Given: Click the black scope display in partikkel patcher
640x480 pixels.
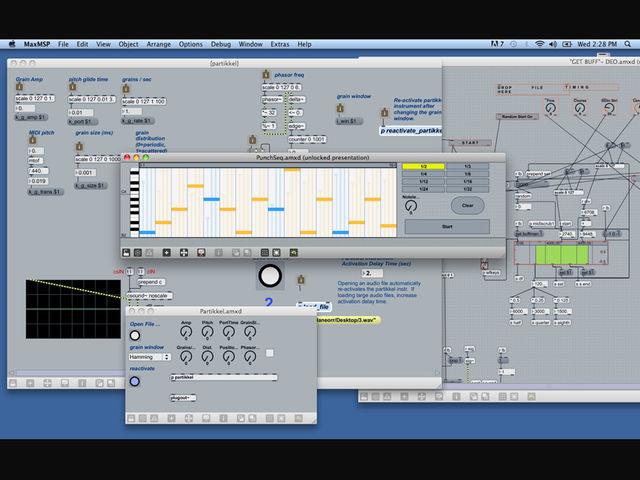Looking at the screenshot, I should (x=73, y=309).
